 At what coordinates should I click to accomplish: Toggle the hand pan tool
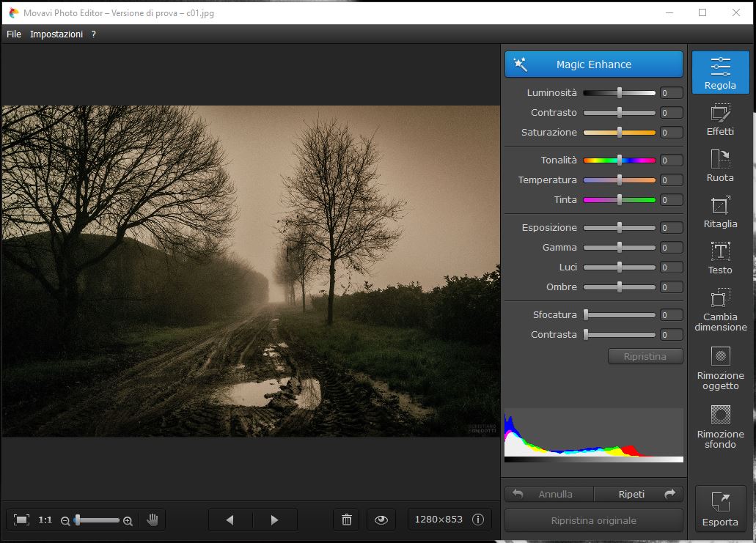pyautogui.click(x=153, y=520)
